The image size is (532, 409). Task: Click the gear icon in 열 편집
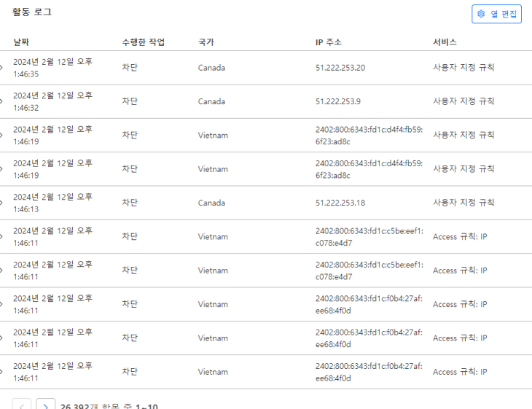[481, 14]
